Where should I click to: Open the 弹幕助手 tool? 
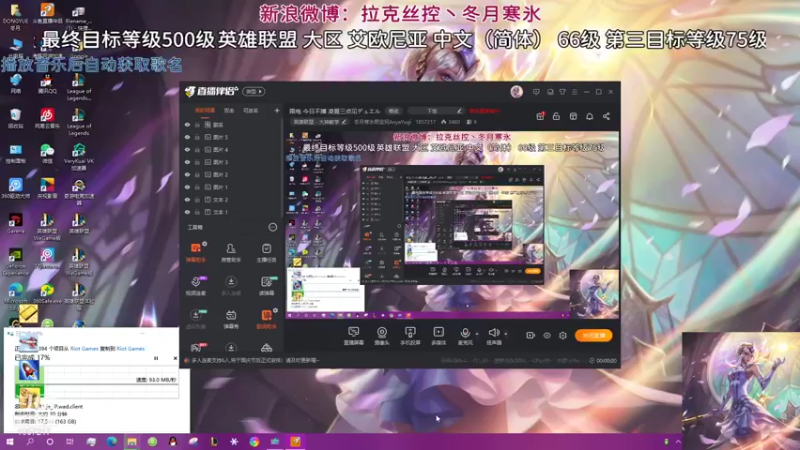pyautogui.click(x=195, y=252)
